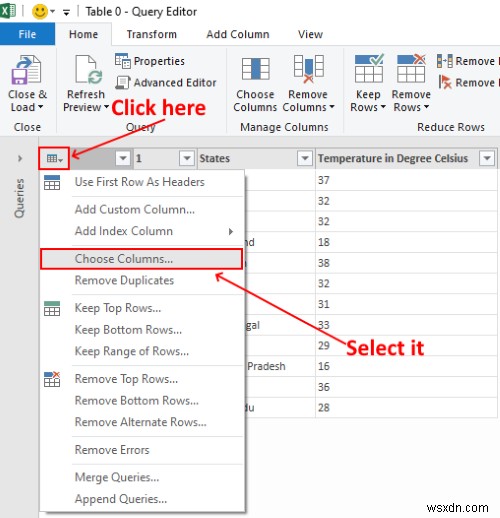Screen dimensions: 500x518
Task: Select Remove Errors menu entry
Action: (x=142, y=450)
